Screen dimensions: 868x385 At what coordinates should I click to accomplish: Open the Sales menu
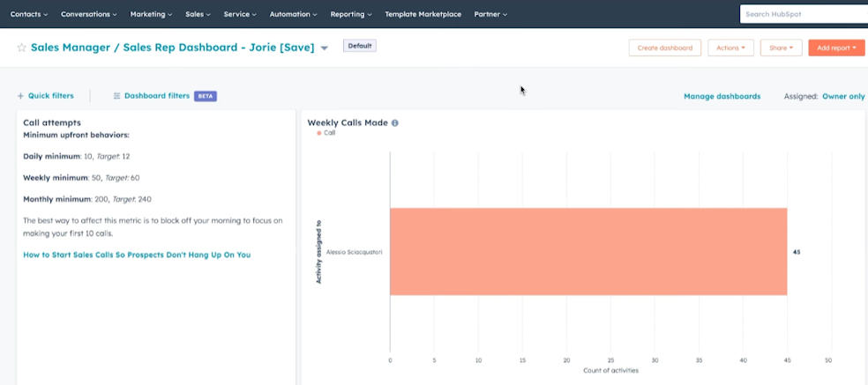[198, 14]
